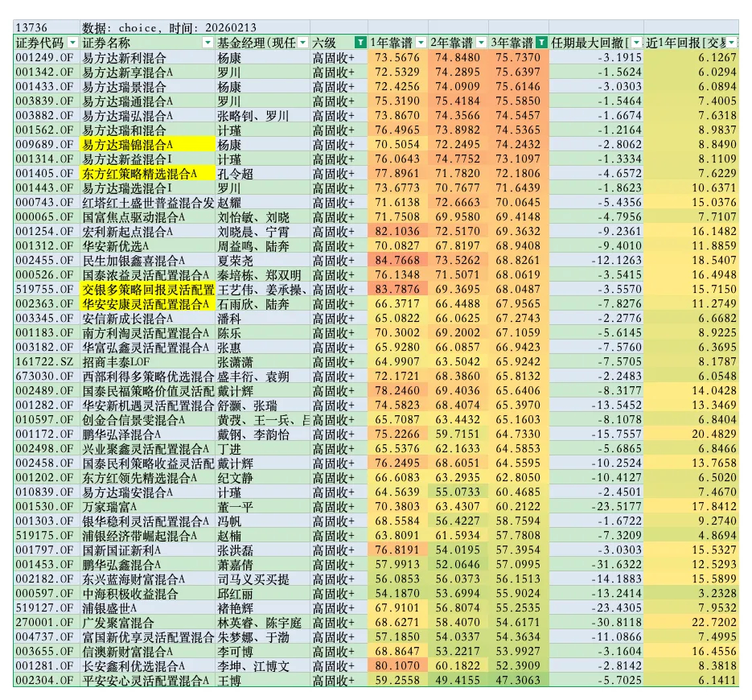Select code cell 001249.OF
752x700 pixels.
pos(47,58)
